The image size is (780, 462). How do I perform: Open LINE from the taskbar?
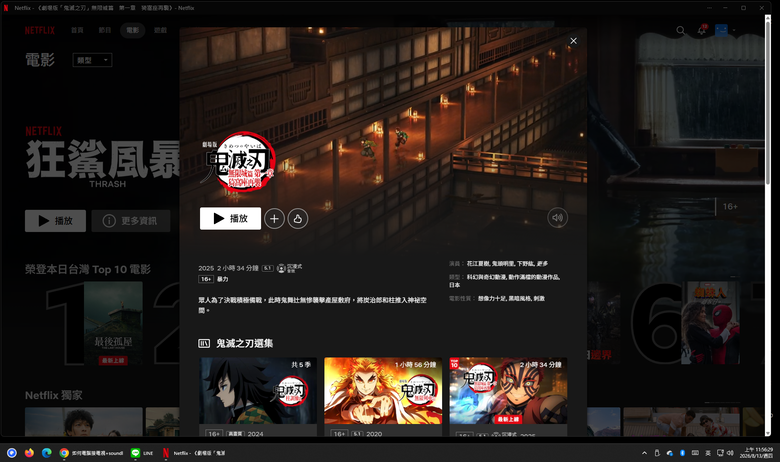[x=142, y=453]
